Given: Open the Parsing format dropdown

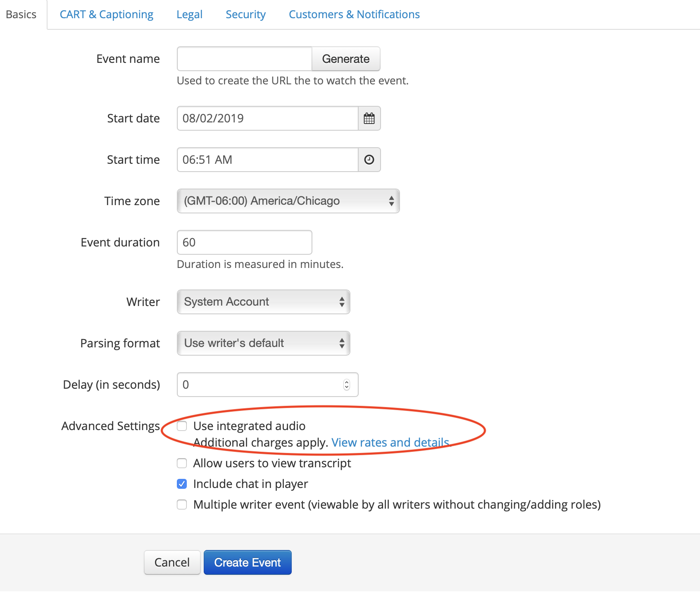Looking at the screenshot, I should click(x=264, y=343).
